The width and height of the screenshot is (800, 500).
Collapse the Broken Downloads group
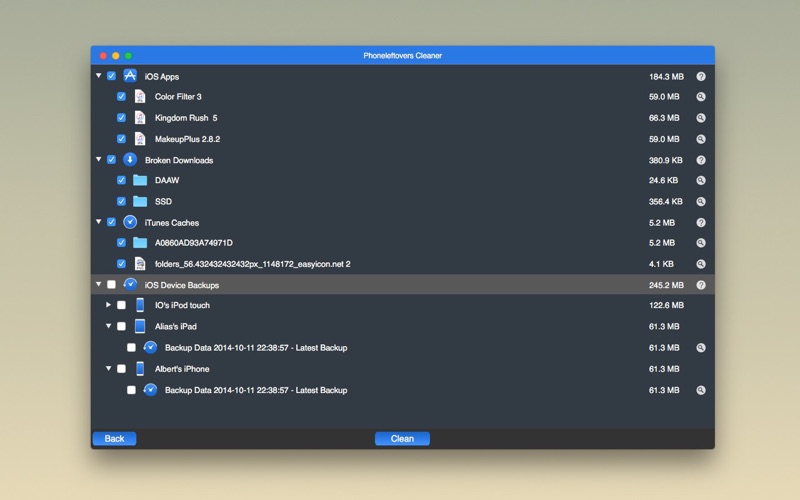[x=98, y=159]
